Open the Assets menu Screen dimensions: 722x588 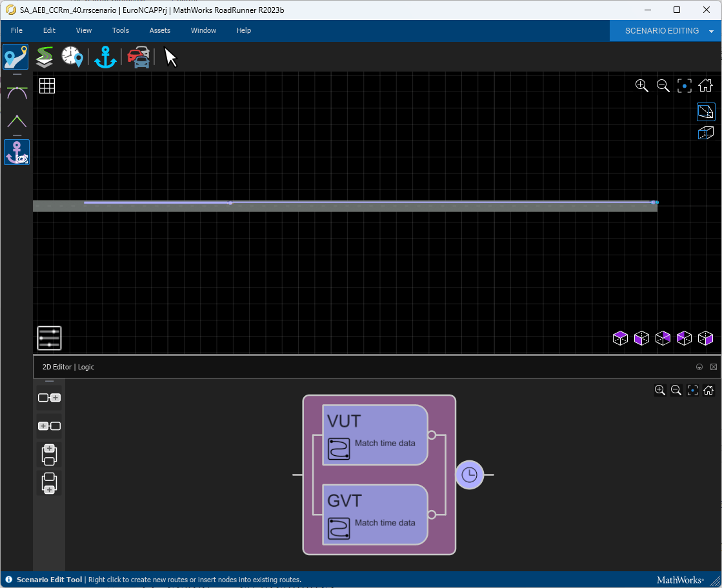(159, 30)
